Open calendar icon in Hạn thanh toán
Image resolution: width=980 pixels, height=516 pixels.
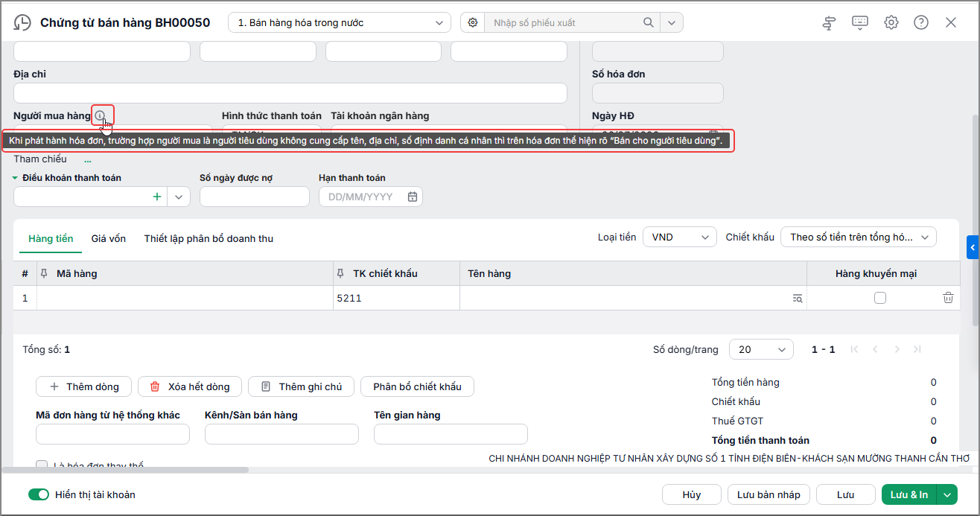pyautogui.click(x=413, y=197)
